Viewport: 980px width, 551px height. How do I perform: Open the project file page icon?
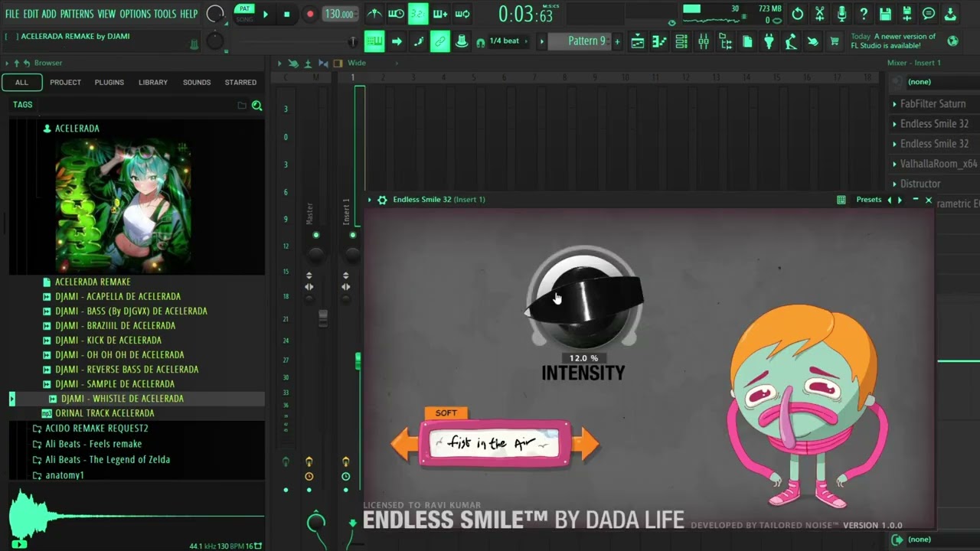[x=747, y=41]
